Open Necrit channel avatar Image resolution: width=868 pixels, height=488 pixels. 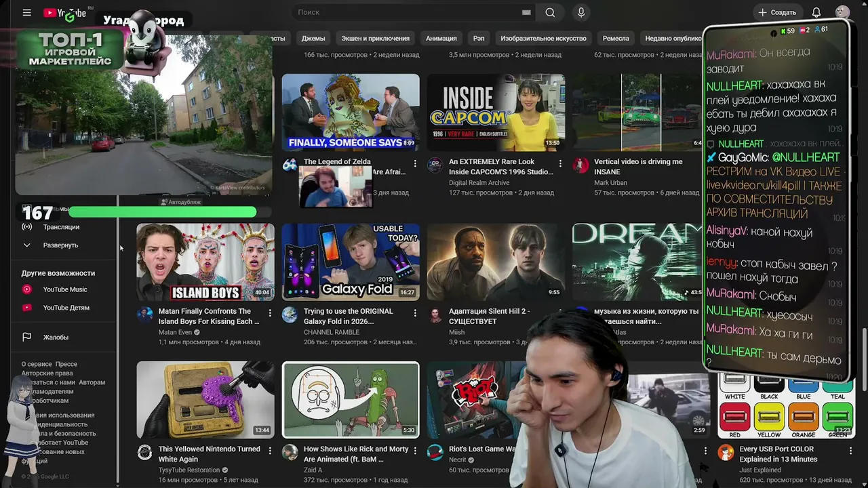tap(435, 453)
